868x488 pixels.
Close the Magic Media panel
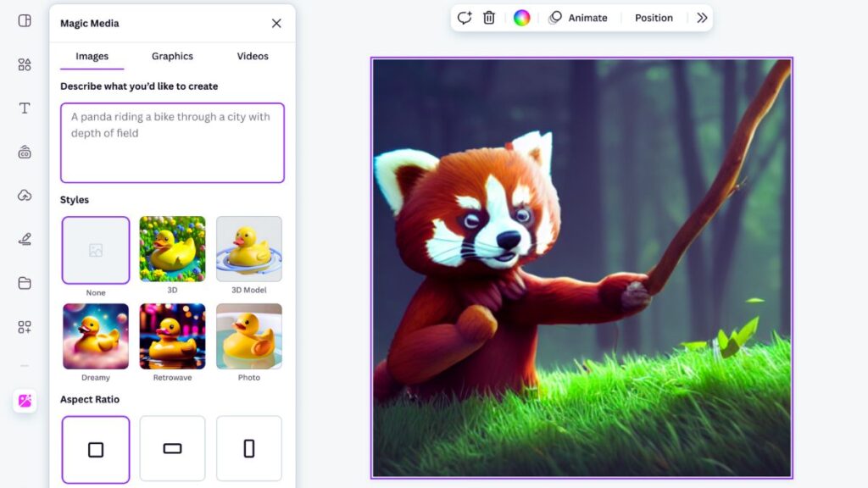click(275, 23)
